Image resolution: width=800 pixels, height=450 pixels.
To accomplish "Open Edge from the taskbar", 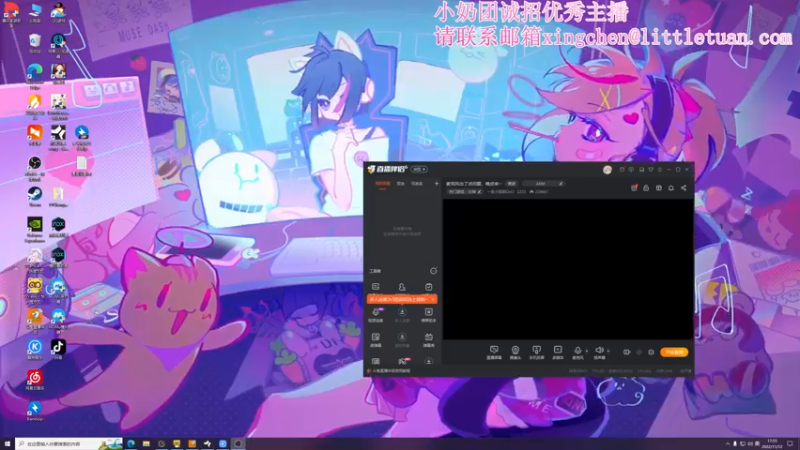I will (131, 444).
